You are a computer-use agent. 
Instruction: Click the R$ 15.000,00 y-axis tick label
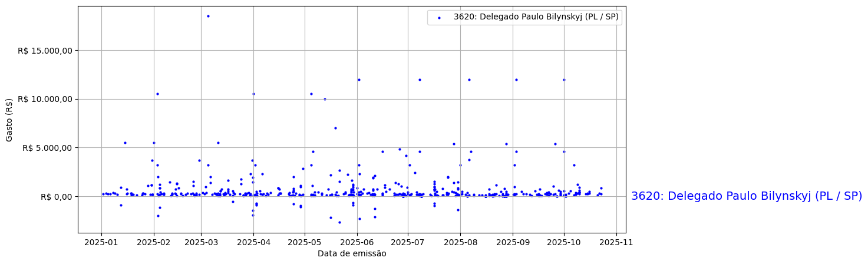pyautogui.click(x=45, y=50)
